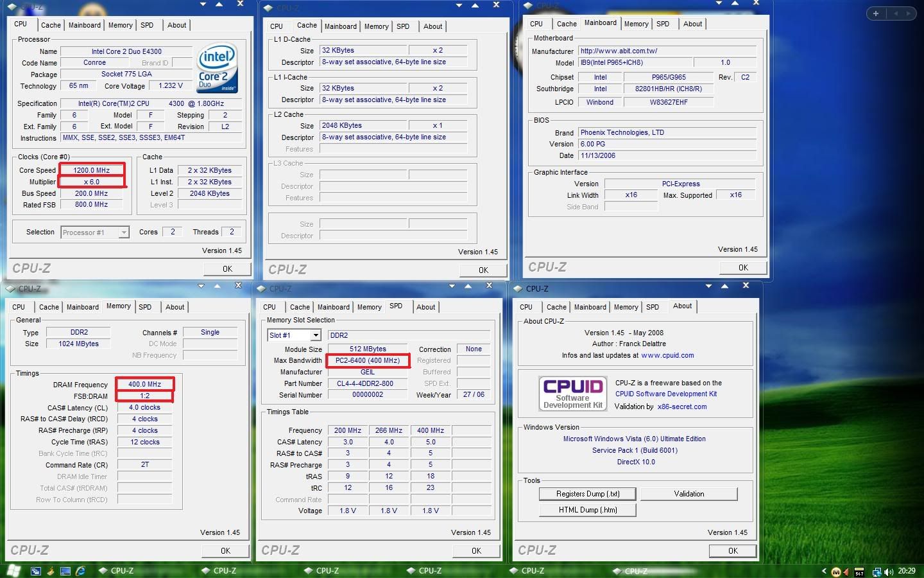Select the SPD tab in the About CPU-Z window
The width and height of the screenshot is (924, 578).
[x=653, y=307]
